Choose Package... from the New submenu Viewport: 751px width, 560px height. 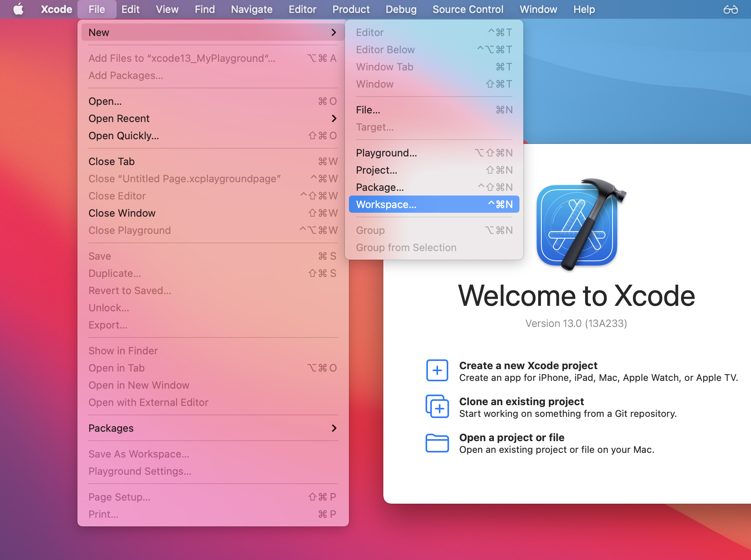click(434, 187)
